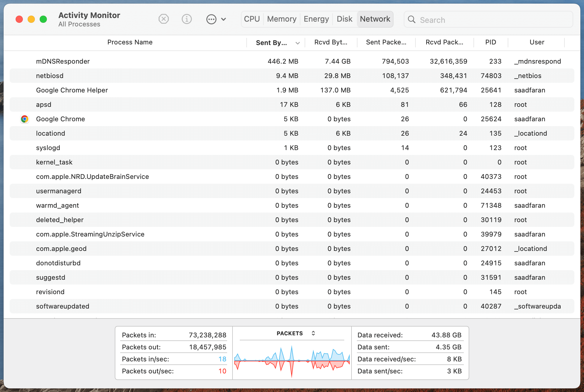Click the Data sent/sec 3 KB value
The width and height of the screenshot is (584, 392).
(454, 371)
